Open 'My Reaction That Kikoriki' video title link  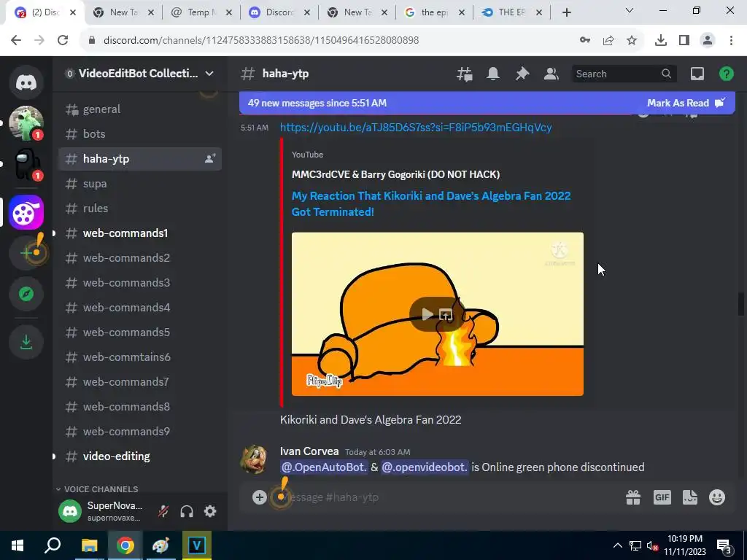430,204
